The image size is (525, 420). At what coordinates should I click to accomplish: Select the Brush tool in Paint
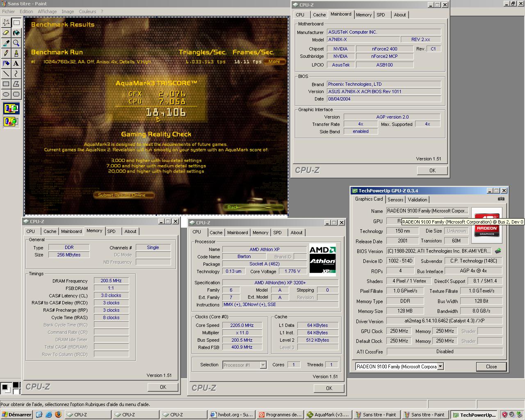pyautogui.click(x=16, y=53)
